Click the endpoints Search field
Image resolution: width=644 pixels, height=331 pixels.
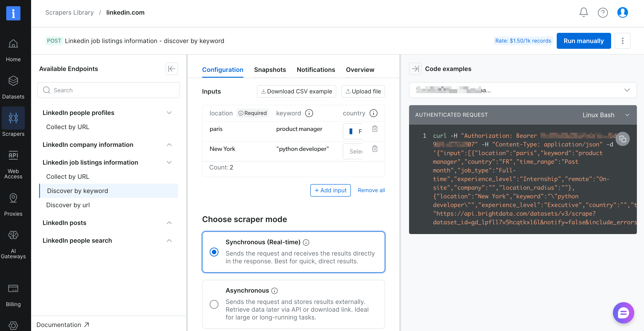tap(109, 90)
